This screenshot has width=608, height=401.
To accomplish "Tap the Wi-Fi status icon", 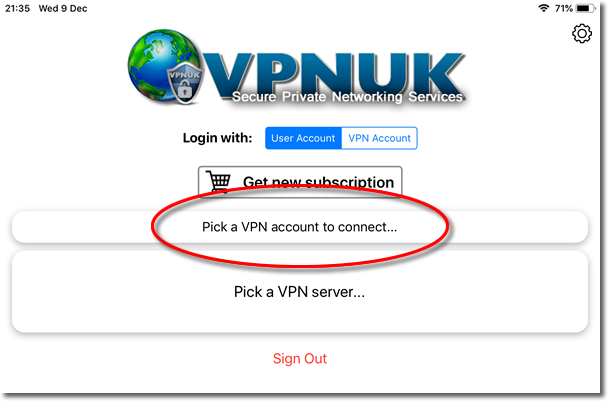I will click(x=544, y=8).
